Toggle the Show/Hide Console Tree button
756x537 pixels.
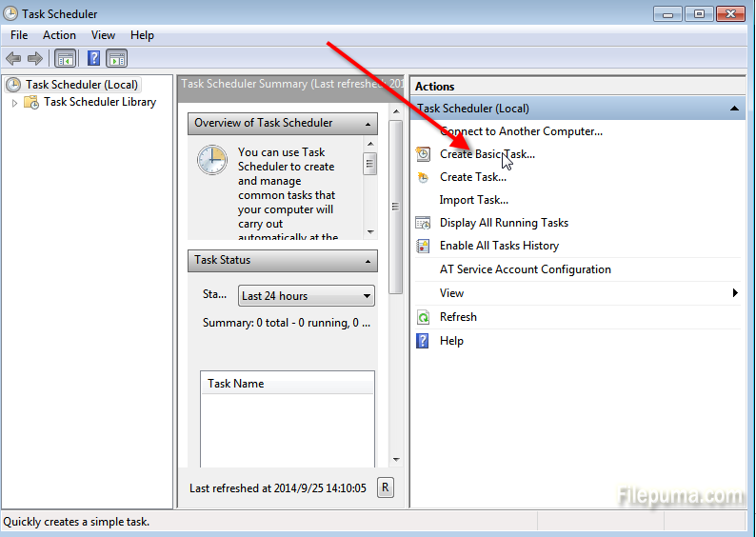point(66,59)
